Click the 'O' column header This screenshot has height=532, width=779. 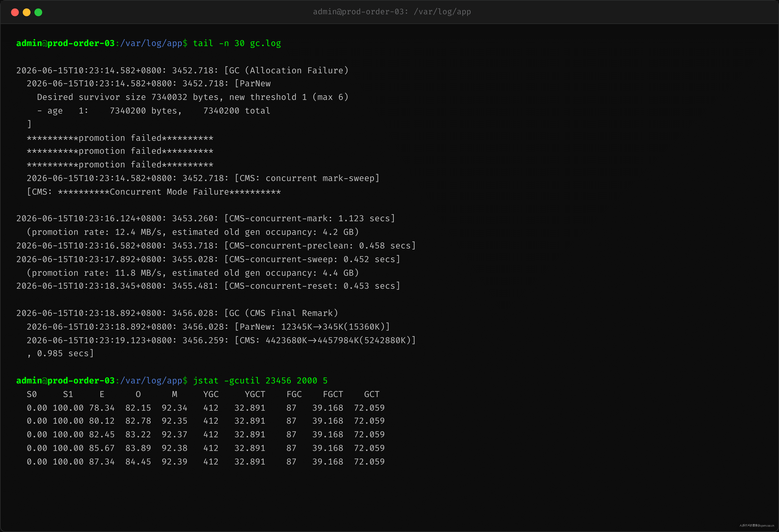point(138,394)
